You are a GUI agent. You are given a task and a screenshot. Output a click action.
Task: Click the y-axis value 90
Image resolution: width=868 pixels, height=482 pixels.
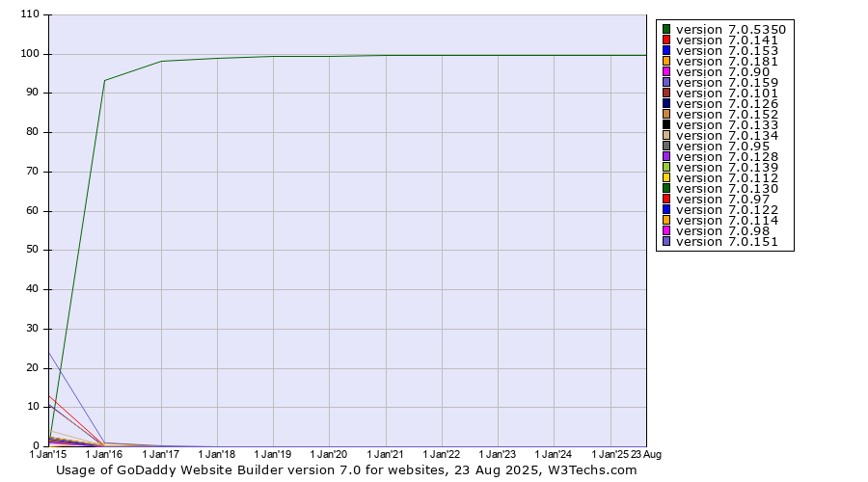point(32,93)
